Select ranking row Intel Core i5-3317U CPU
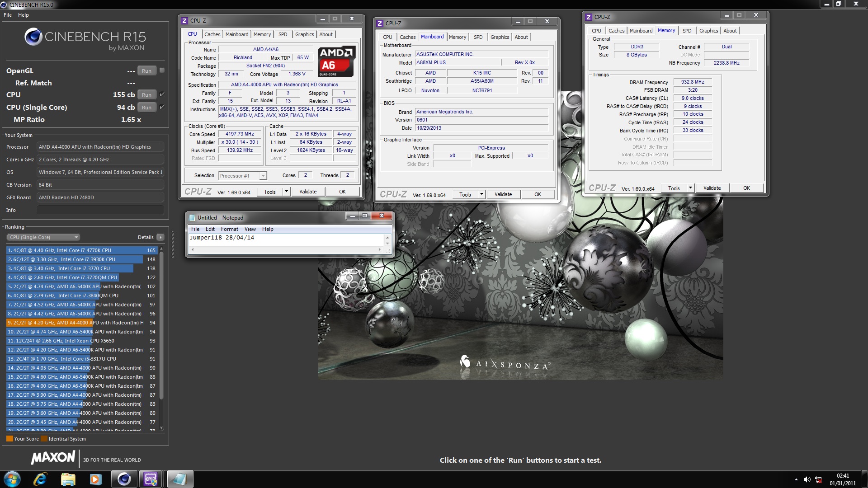Screen dimensions: 868x488 point(82,359)
